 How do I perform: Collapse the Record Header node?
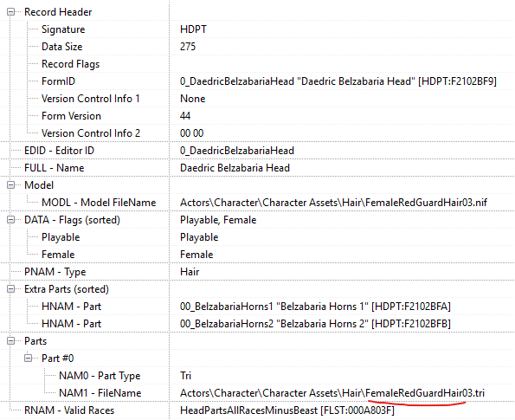pos(11,12)
